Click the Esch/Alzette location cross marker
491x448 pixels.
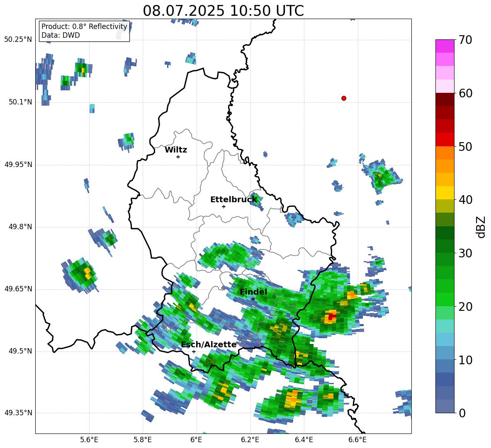click(194, 351)
